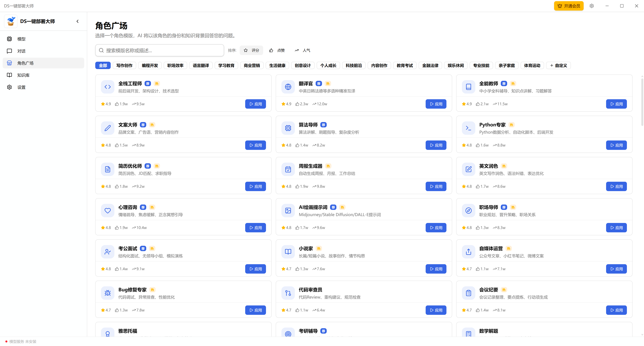
Task: Apply the 会议纪要 role template
Action: pos(616,310)
